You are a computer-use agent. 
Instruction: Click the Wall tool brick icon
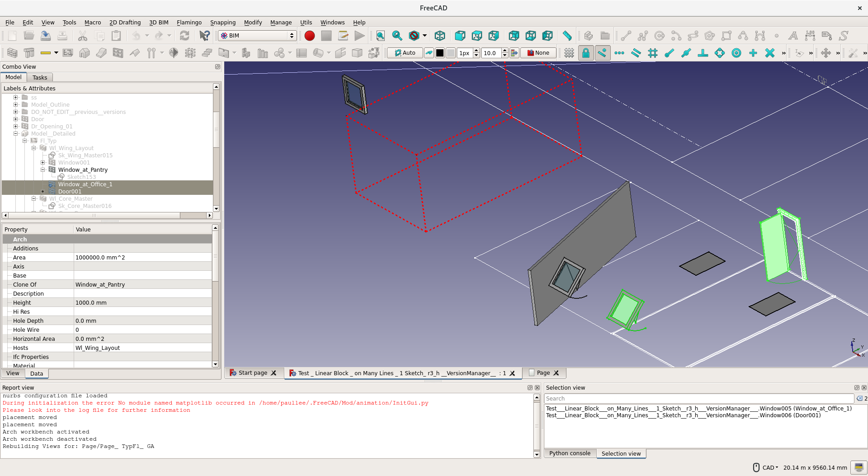[12, 53]
